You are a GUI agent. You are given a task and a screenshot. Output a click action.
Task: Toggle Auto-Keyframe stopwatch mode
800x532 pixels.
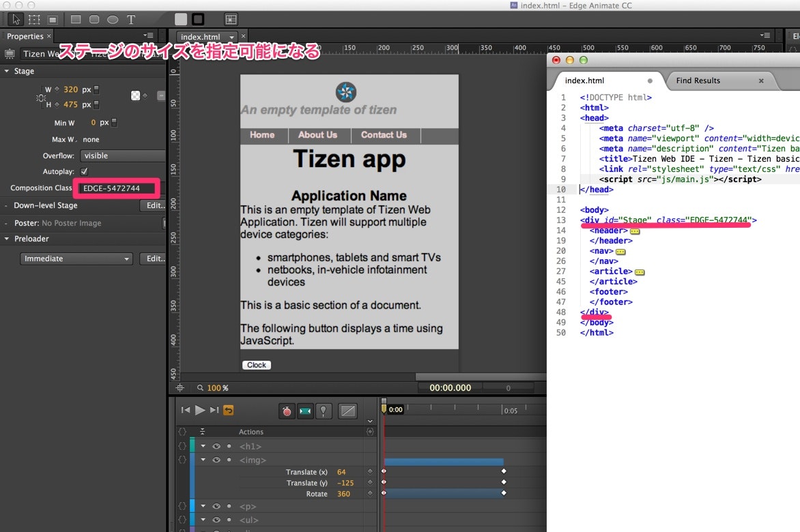(287, 411)
